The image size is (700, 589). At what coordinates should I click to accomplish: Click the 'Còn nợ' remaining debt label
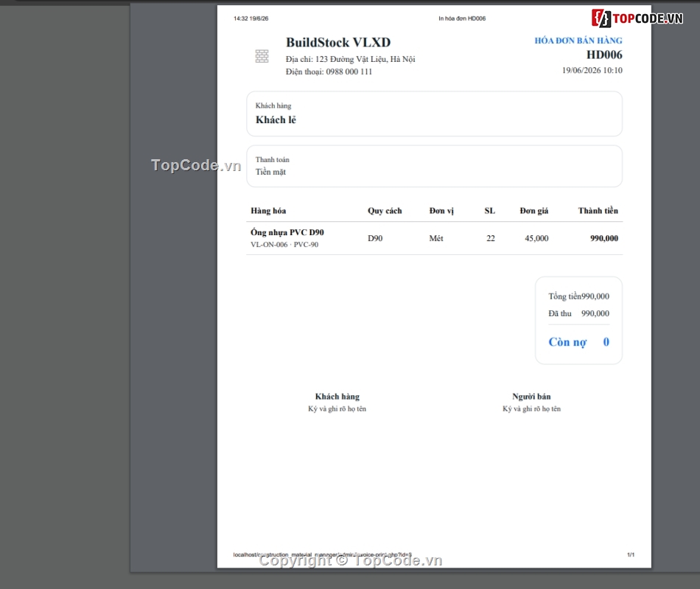point(567,342)
